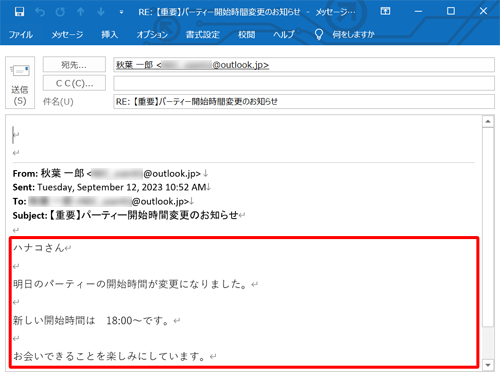Click the empty CC input field
The width and height of the screenshot is (500, 377).
pyautogui.click(x=304, y=83)
